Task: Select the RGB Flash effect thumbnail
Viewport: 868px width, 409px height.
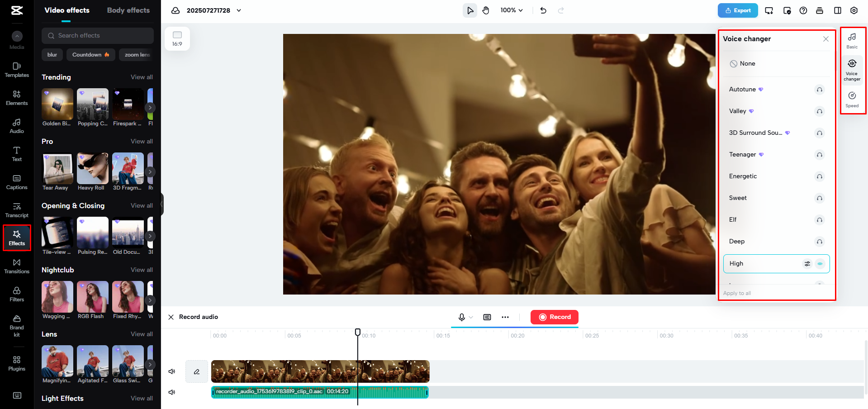Action: click(92, 300)
